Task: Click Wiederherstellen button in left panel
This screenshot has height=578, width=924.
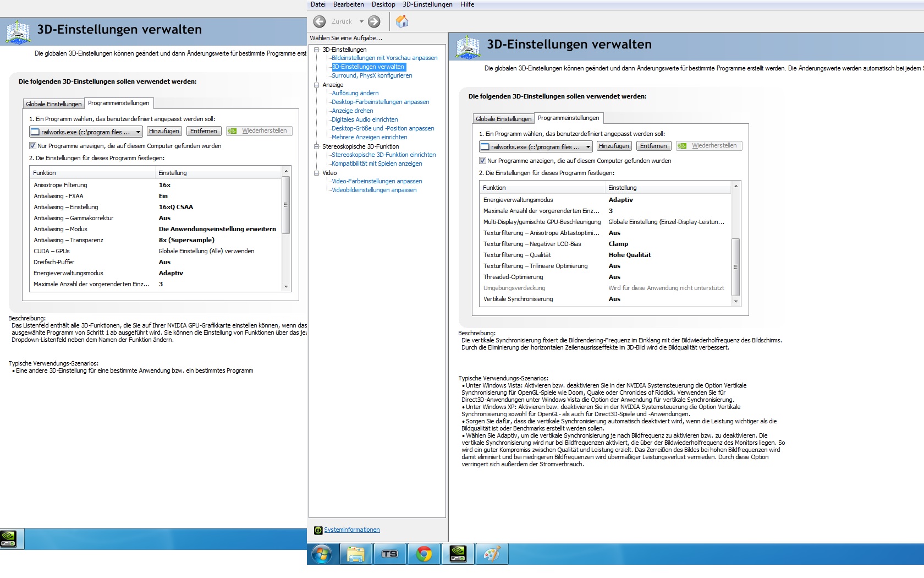Action: click(x=259, y=131)
